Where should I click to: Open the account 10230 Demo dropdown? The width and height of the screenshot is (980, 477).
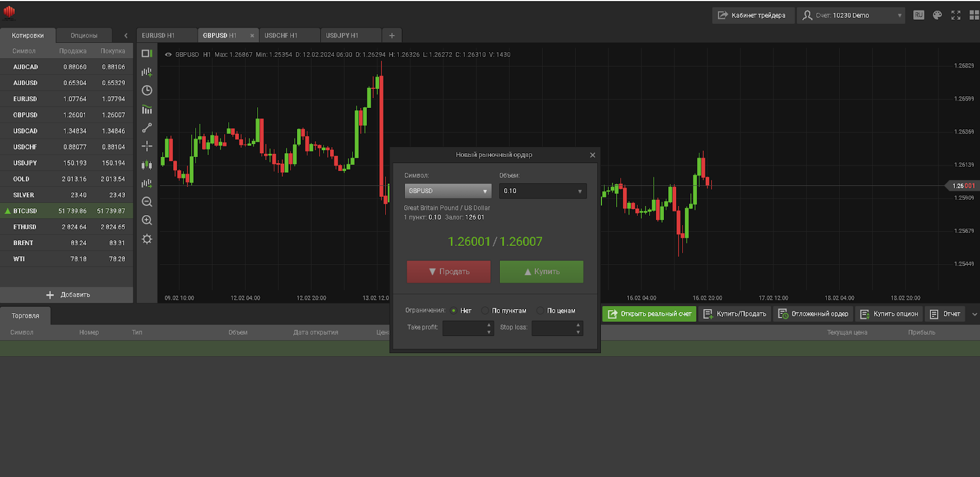851,15
